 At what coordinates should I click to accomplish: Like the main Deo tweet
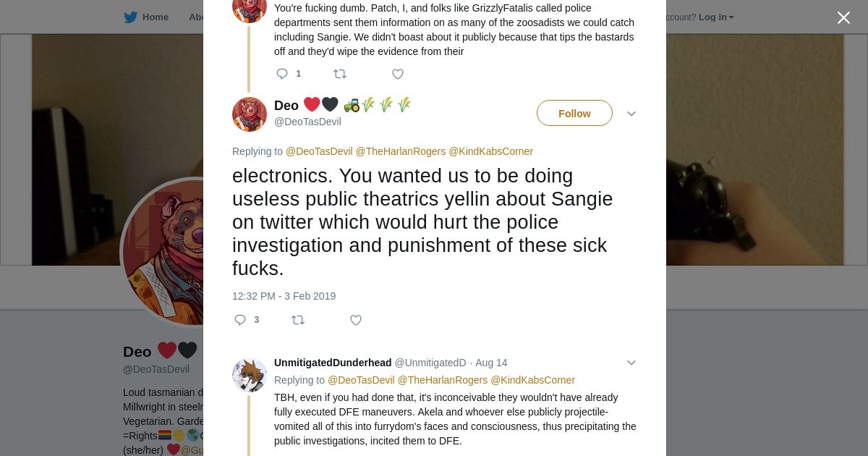(x=356, y=320)
